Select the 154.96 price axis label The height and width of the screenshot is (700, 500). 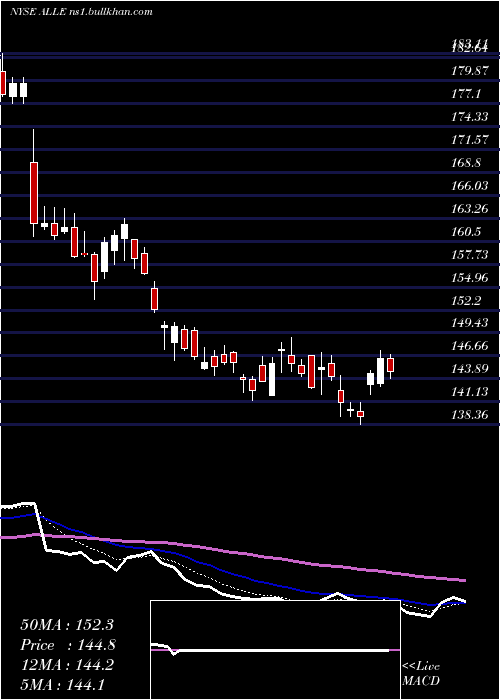[469, 278]
